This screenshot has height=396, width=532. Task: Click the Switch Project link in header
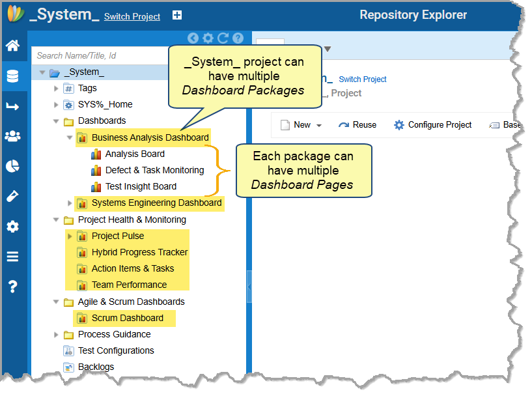132,17
